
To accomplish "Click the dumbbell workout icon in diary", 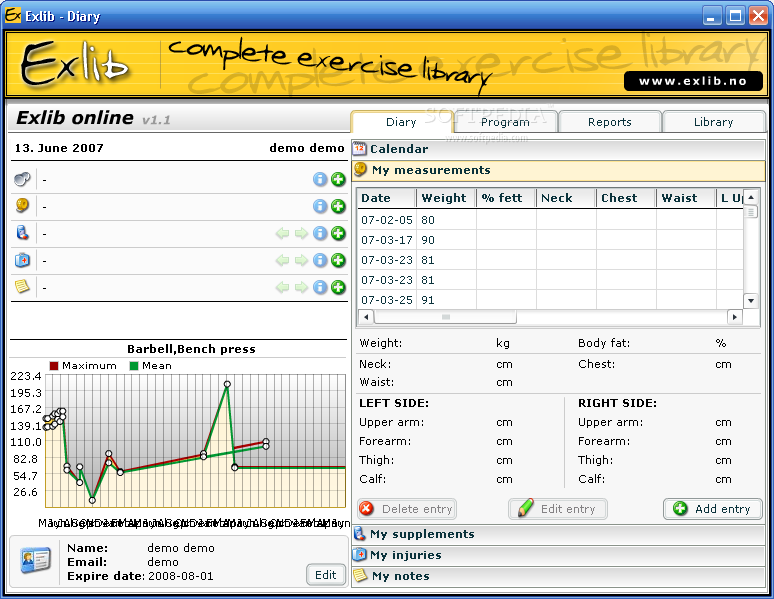I will [22, 179].
